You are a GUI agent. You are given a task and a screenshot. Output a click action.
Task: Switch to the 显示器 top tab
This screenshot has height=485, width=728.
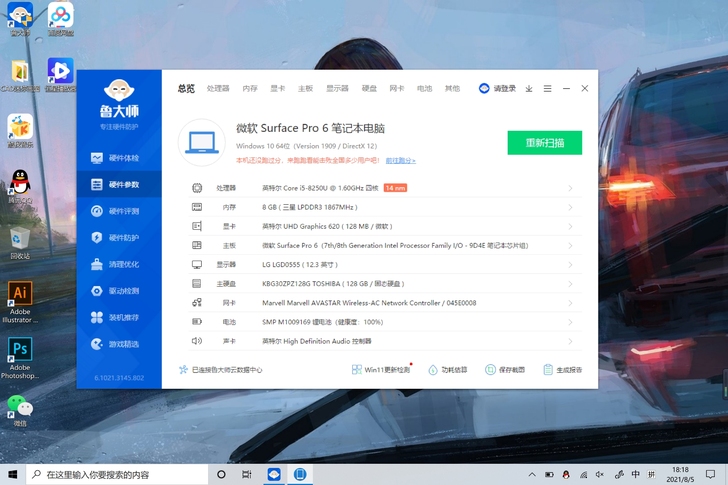click(337, 88)
